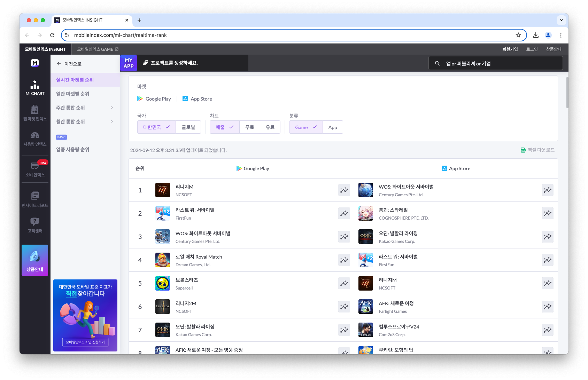Select Game category option
Viewport: 588px width, 380px height.
coord(306,127)
